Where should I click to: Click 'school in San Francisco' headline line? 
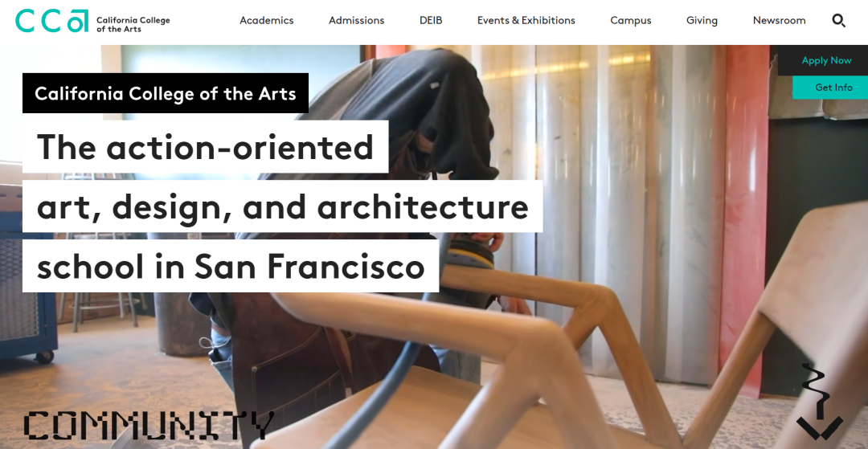coord(231,266)
